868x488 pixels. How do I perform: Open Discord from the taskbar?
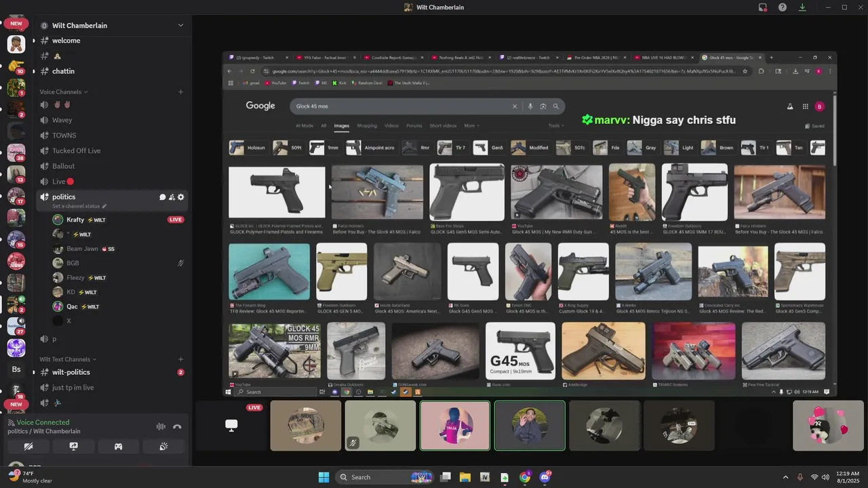[545, 477]
